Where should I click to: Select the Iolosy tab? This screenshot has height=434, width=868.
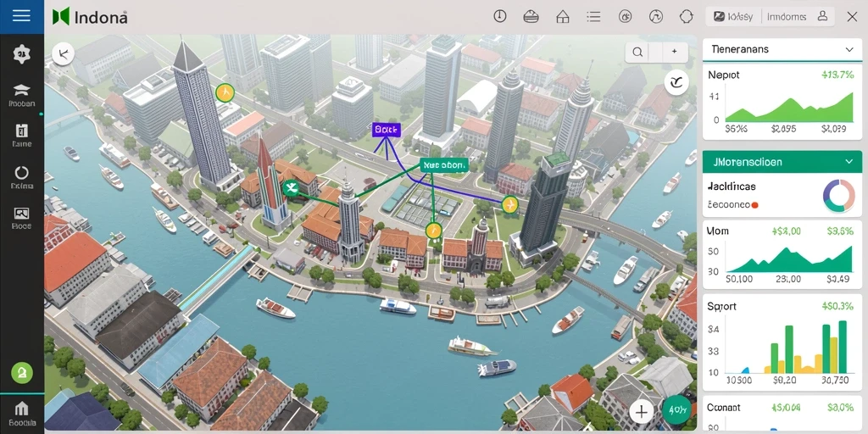734,17
